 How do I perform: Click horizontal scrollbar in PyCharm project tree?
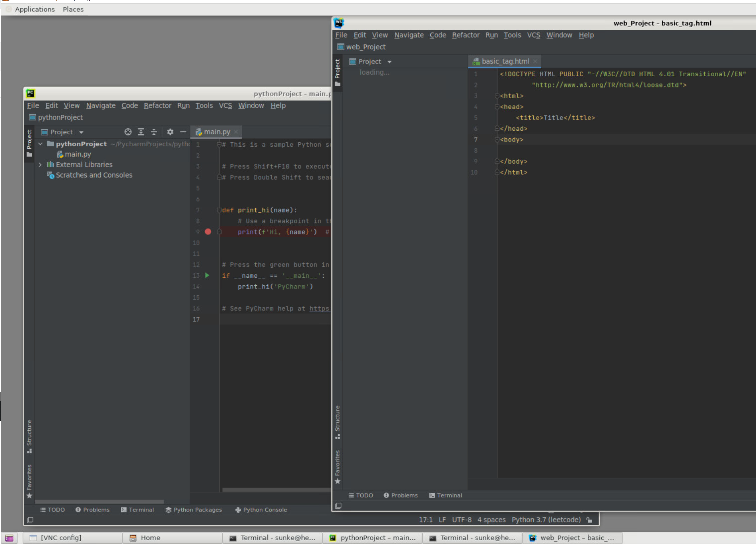pos(99,502)
